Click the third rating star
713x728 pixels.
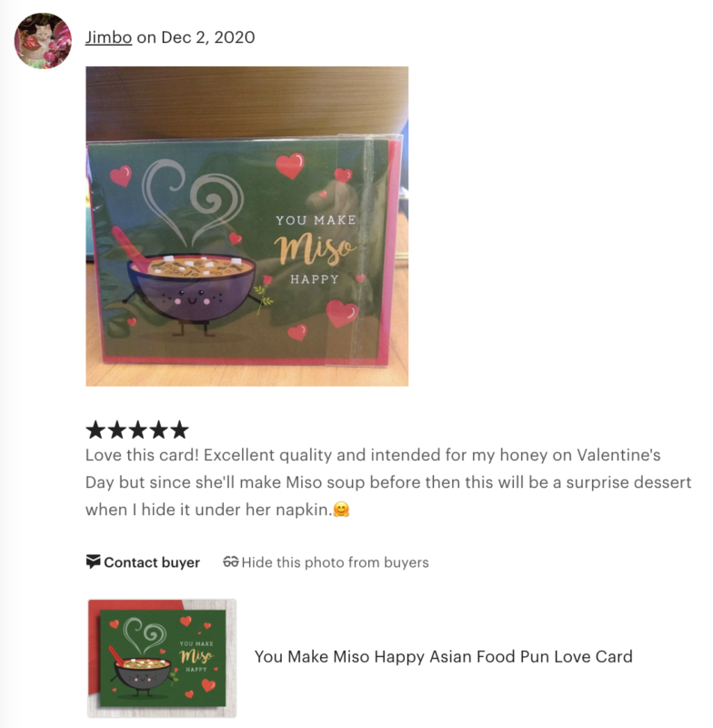(137, 430)
